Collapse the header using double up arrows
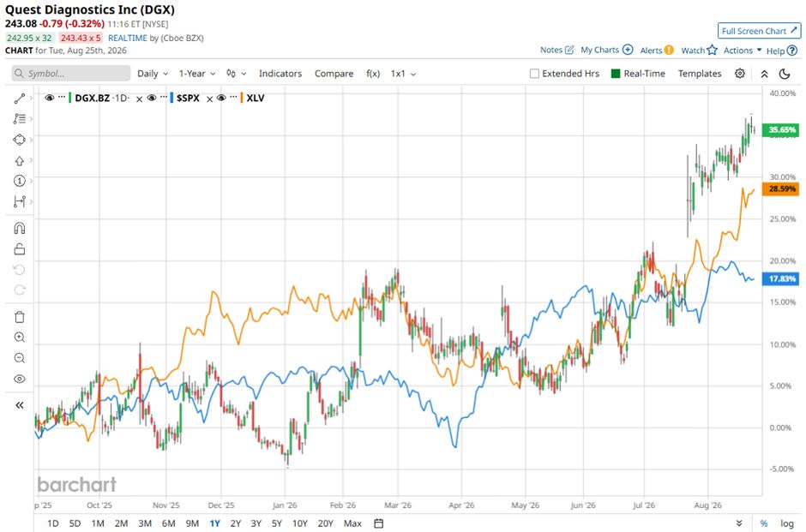This screenshot has width=806, height=532. pos(764,74)
